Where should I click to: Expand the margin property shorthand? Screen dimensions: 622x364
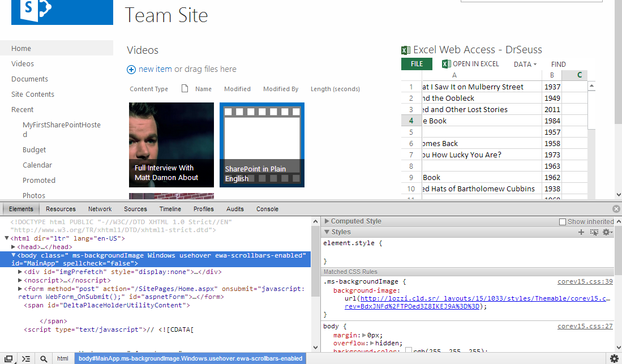tap(363, 336)
